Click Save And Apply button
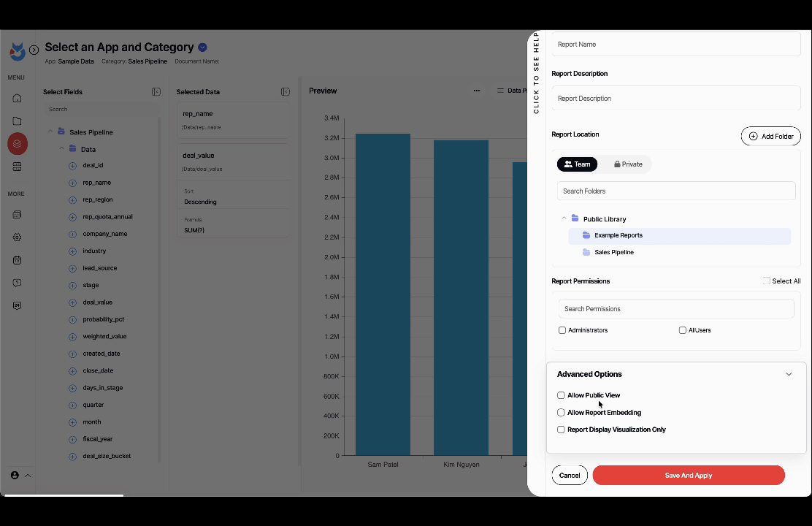The height and width of the screenshot is (526, 812). 688,476
